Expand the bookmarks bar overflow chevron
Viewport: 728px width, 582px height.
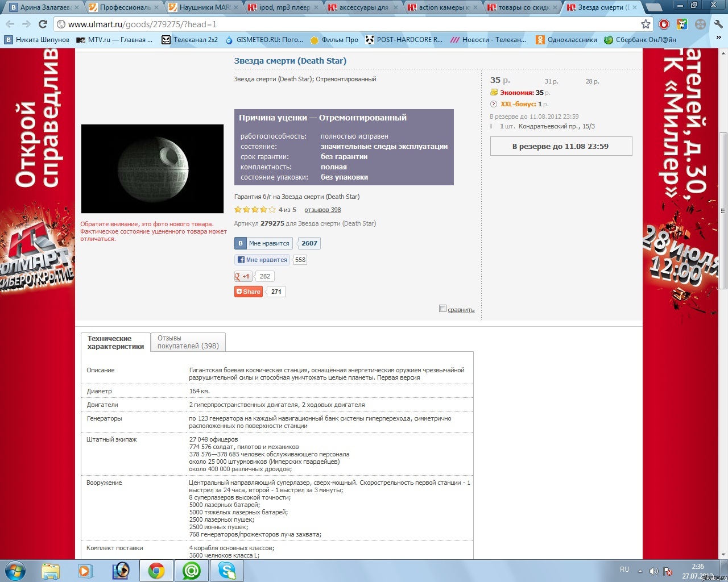click(x=719, y=38)
